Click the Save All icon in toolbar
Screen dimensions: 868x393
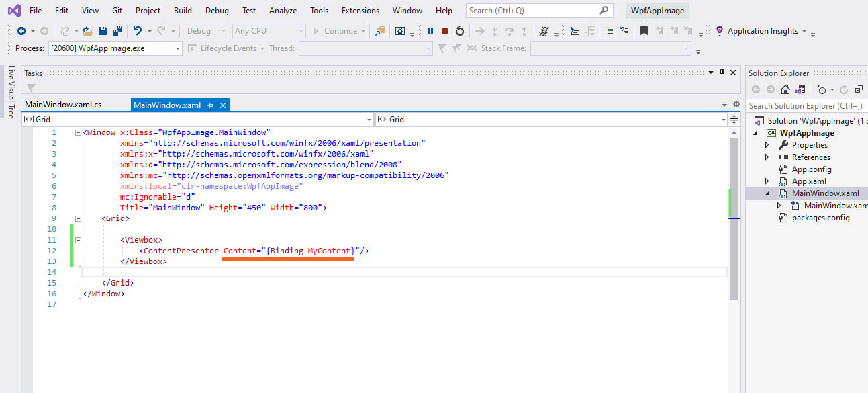(117, 31)
